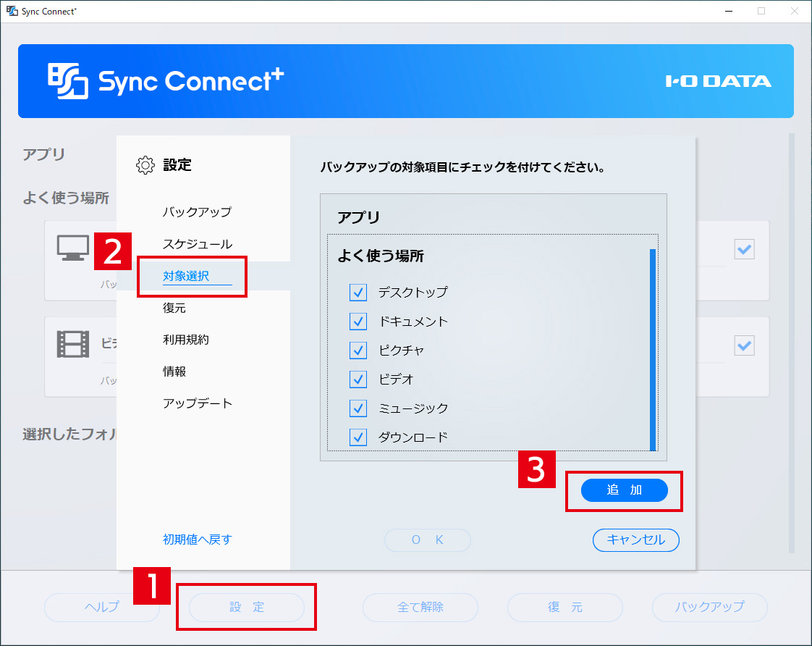Click the I-O DATA brand logo
This screenshot has width=812, height=646.
tap(718, 81)
